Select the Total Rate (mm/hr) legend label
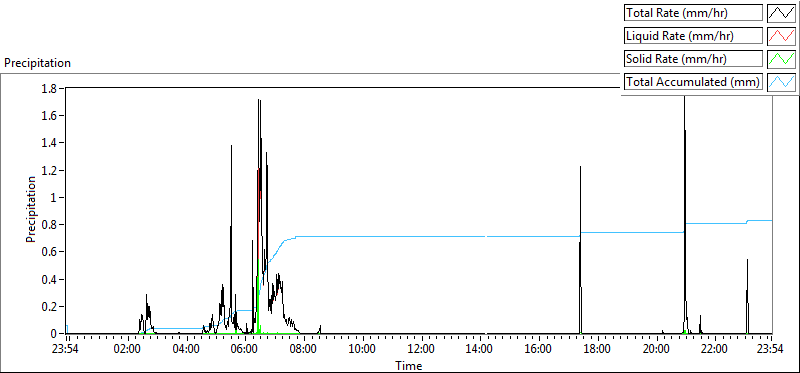 tap(693, 13)
